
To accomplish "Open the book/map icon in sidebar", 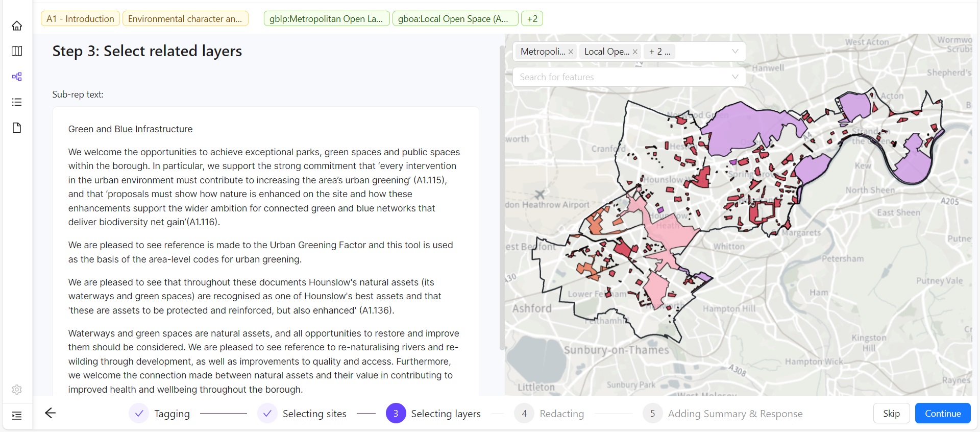I will click(17, 51).
